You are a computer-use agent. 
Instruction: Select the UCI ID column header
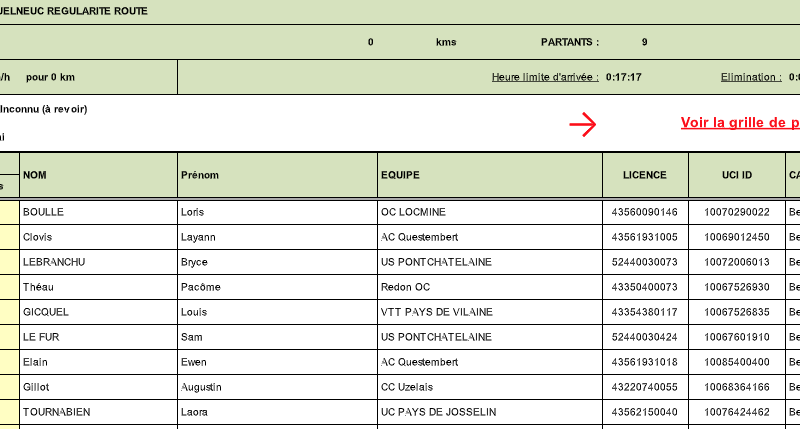[736, 175]
